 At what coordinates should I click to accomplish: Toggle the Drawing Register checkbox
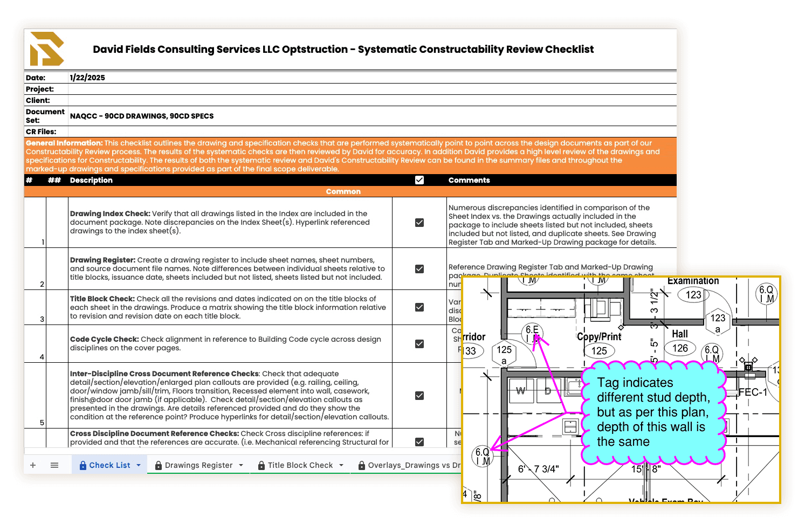(419, 269)
